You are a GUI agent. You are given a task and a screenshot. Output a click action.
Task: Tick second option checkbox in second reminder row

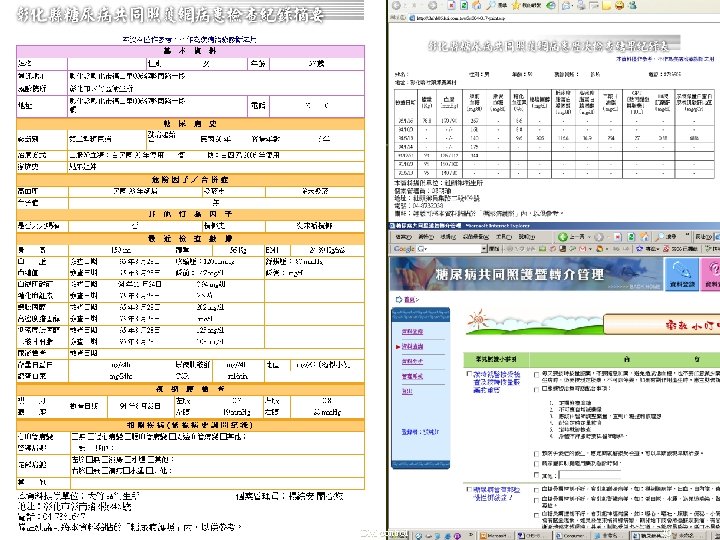coord(536,501)
